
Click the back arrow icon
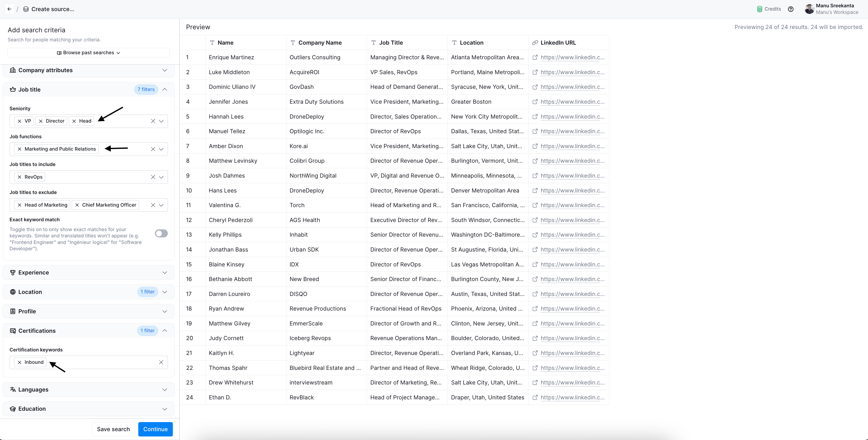click(9, 9)
